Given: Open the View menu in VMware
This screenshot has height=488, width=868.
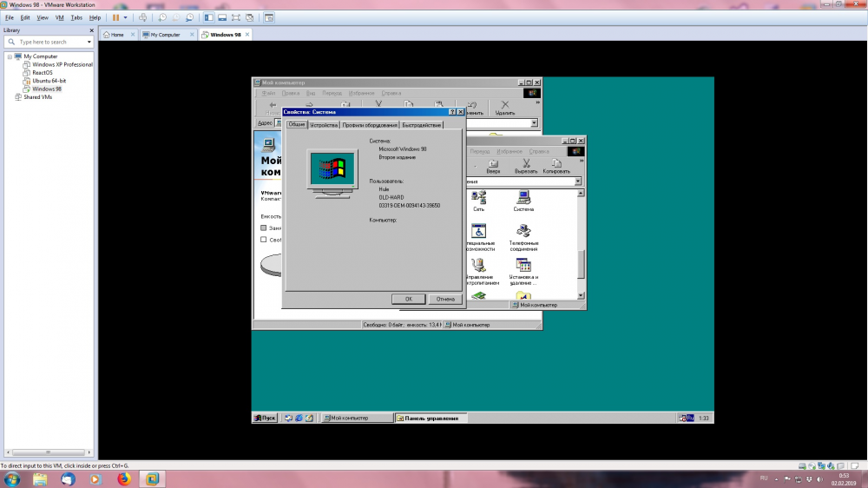Looking at the screenshot, I should click(43, 17).
